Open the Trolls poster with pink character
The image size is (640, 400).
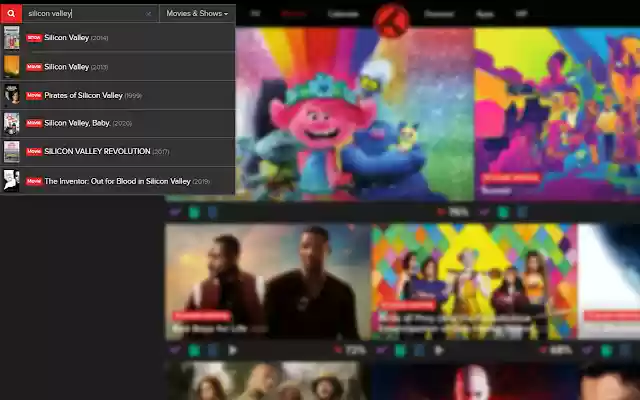[x=355, y=114]
